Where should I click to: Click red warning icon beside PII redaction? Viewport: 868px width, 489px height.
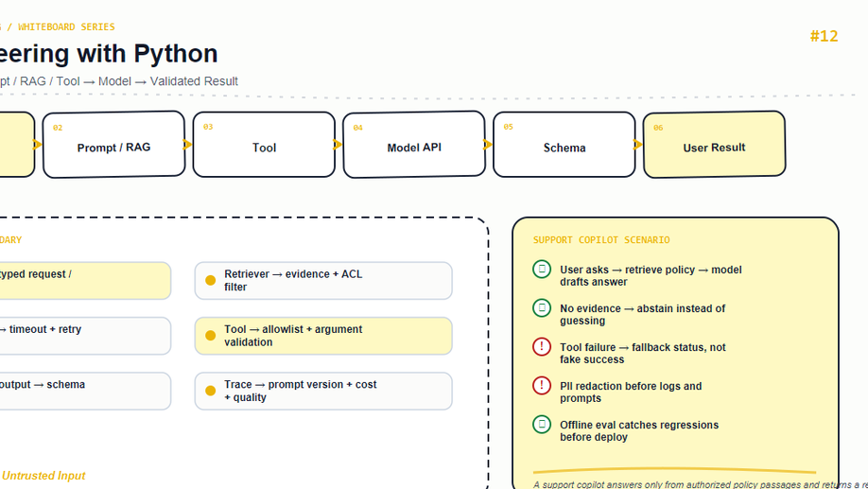[x=542, y=386]
